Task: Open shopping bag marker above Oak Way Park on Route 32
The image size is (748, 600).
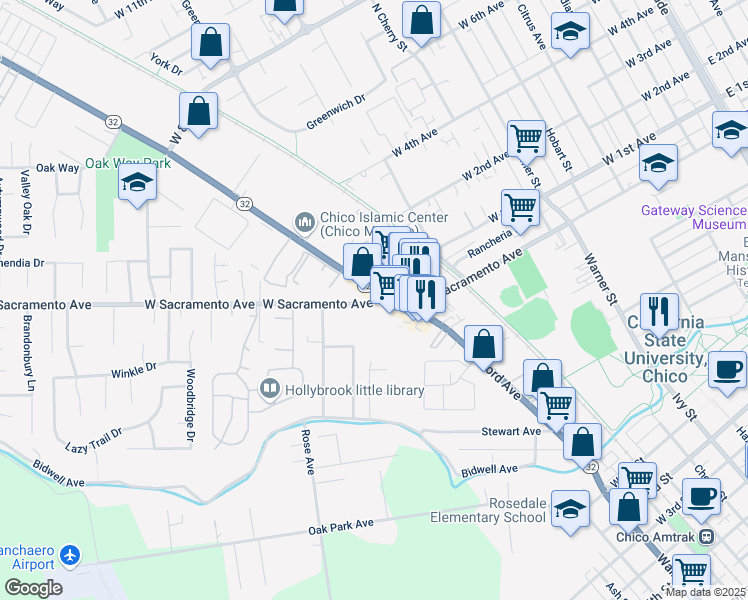Action: (x=198, y=113)
